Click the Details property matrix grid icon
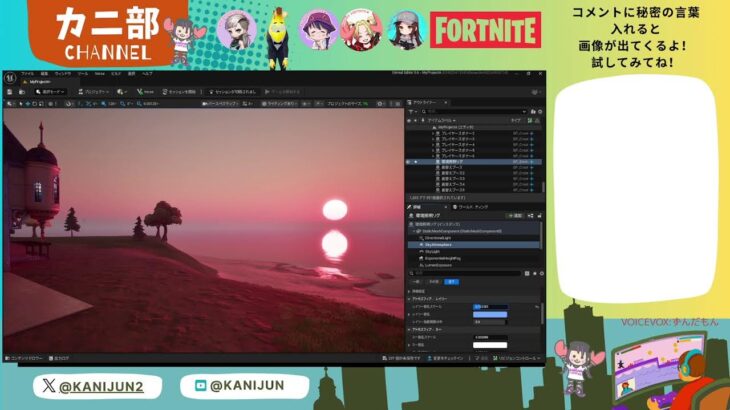This screenshot has width=730, height=410. tap(527, 274)
